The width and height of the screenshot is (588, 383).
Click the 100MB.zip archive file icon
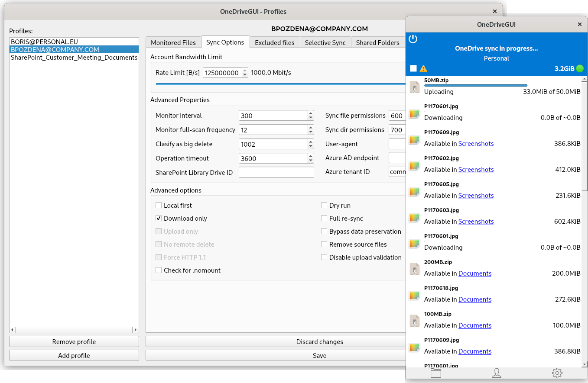[415, 321]
